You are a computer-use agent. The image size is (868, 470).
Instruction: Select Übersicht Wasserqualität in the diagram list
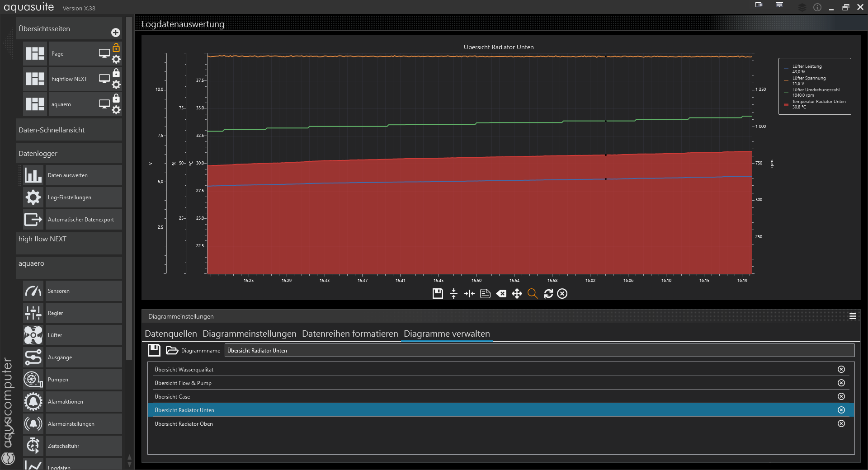184,370
